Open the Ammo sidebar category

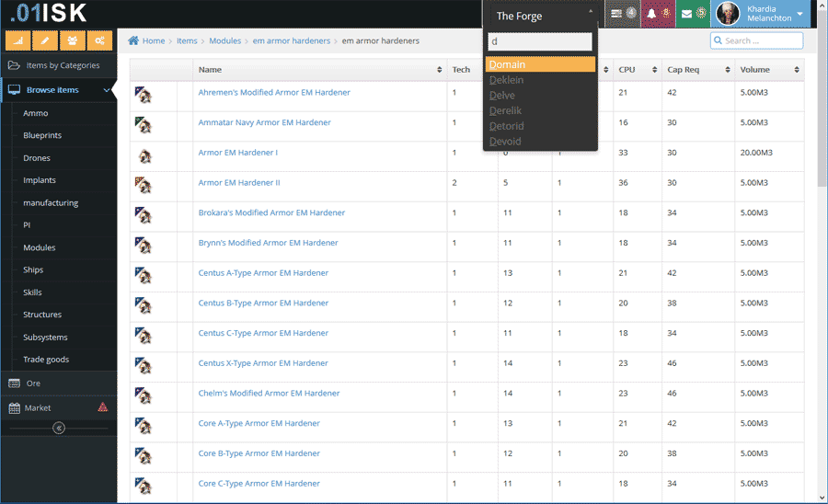[x=35, y=113]
